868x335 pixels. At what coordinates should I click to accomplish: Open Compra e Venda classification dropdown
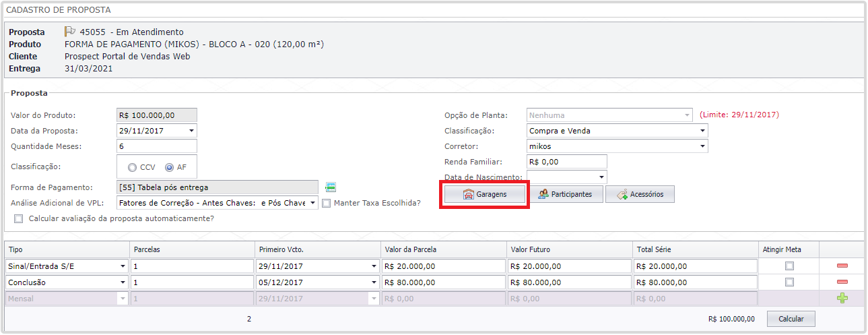[x=702, y=131]
